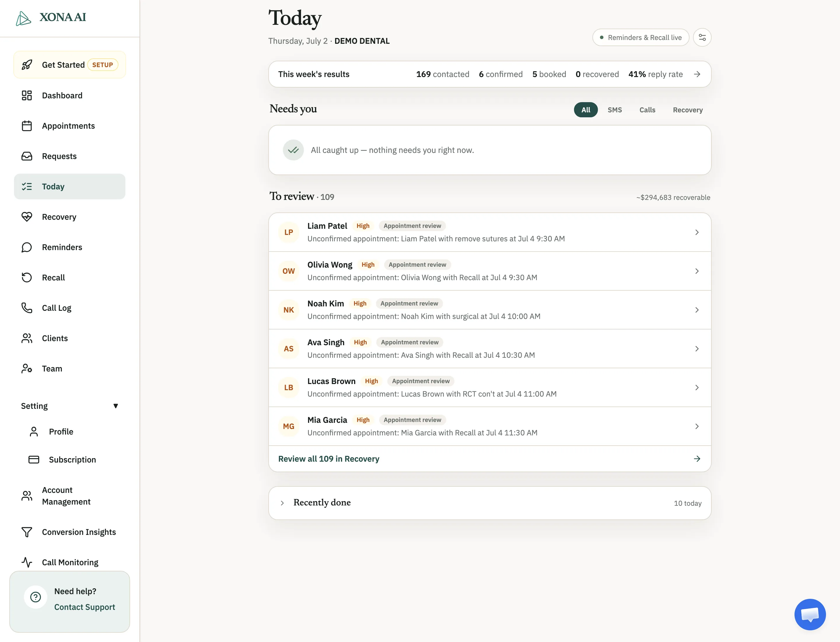Select the Recovery filter tab
The image size is (840, 642).
click(x=687, y=110)
